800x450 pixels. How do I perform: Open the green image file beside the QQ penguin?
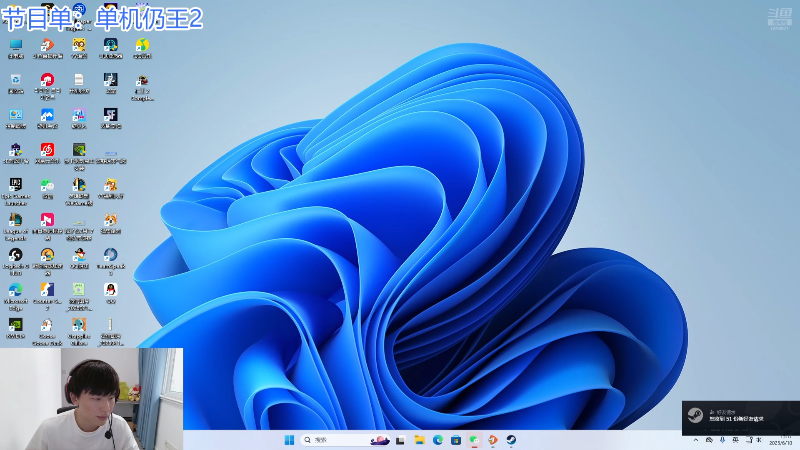(79, 296)
